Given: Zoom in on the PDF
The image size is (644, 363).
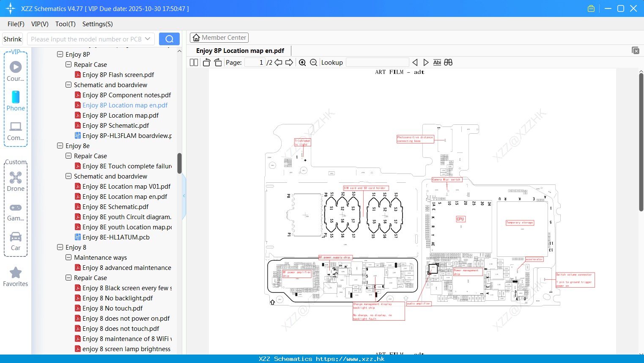Looking at the screenshot, I should [x=302, y=63].
